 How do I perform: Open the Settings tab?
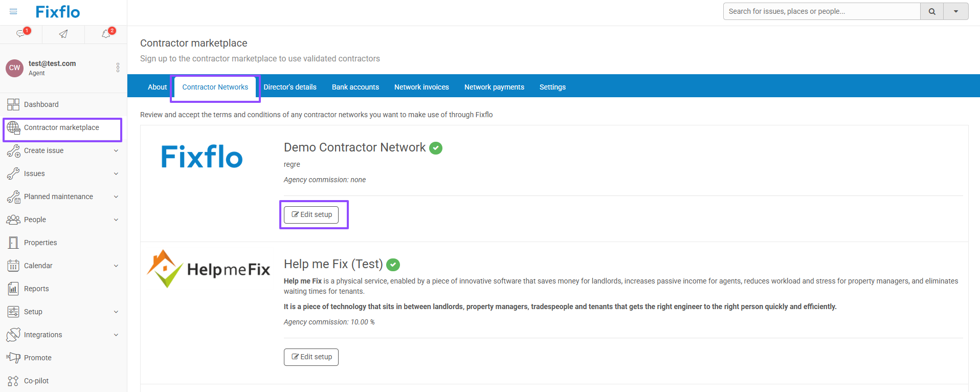tap(552, 87)
